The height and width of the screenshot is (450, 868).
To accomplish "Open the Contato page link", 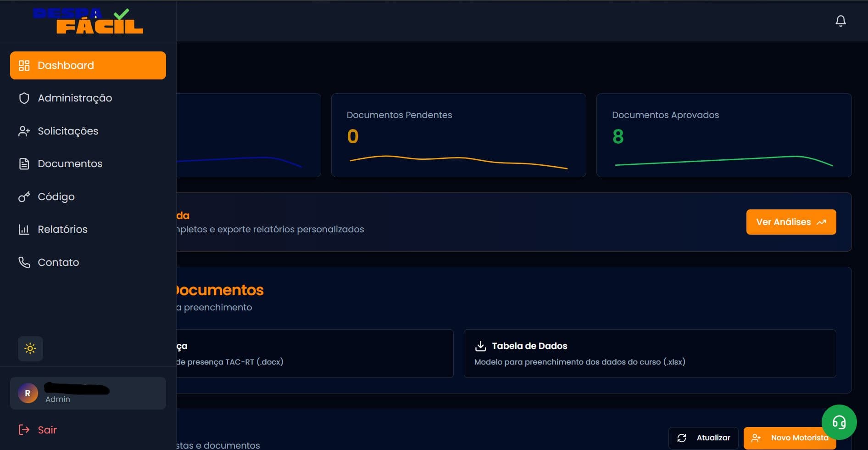I will coord(88,262).
